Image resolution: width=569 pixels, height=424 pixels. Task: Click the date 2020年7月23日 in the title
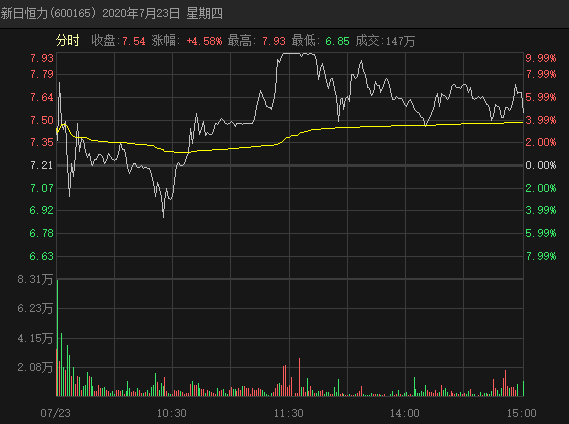(x=141, y=13)
